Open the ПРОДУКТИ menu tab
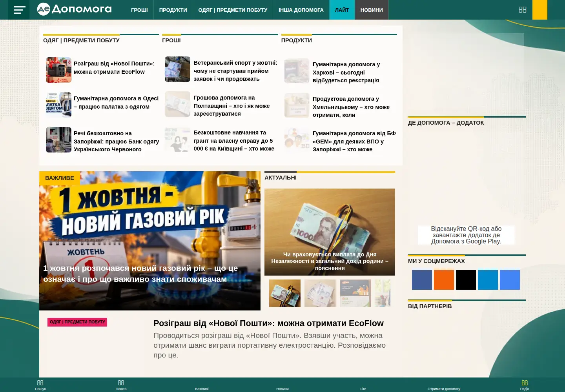565x392 pixels. click(173, 10)
